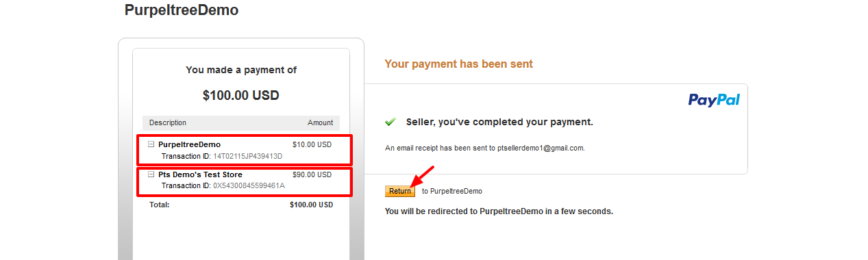Viewport: 868px width, 260px height.
Task: Select transaction ID 0X54300845599461A
Action: coord(249,186)
